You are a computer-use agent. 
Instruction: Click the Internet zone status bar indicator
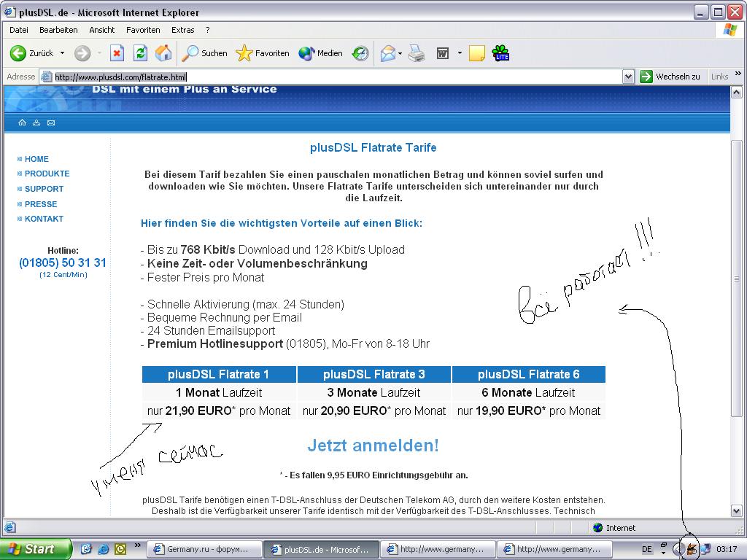(614, 528)
